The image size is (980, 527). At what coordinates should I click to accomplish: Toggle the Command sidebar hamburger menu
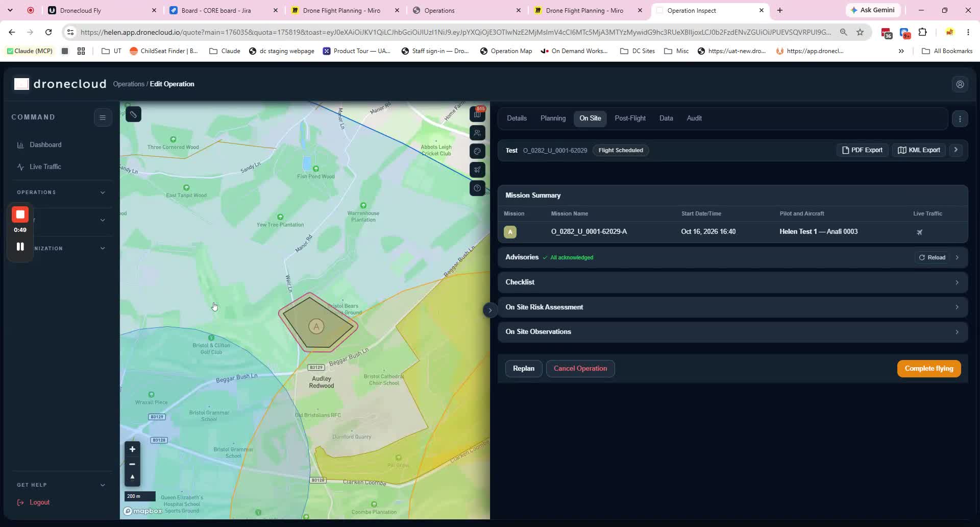103,117
